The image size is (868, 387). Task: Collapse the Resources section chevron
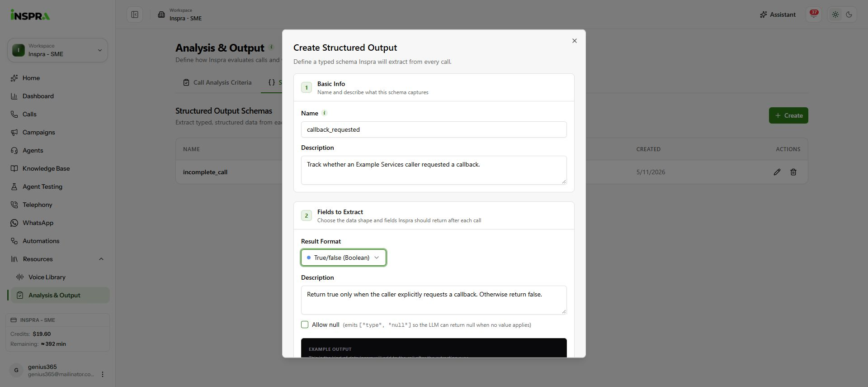(x=101, y=259)
